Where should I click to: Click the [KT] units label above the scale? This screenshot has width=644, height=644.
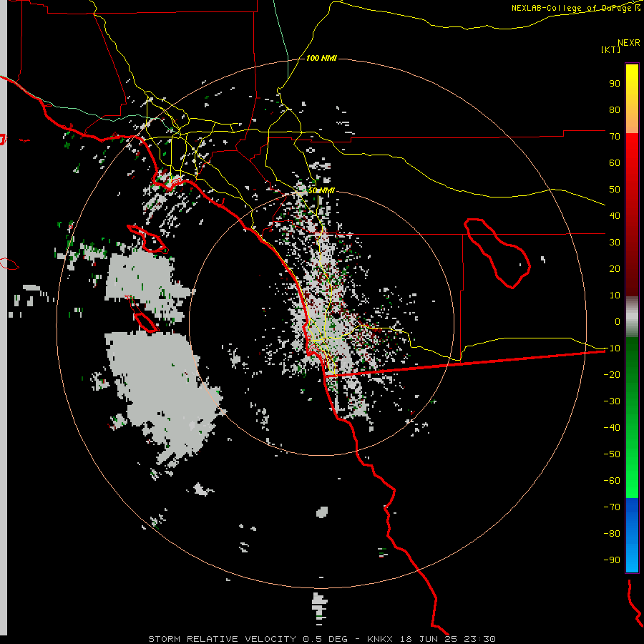tap(611, 49)
